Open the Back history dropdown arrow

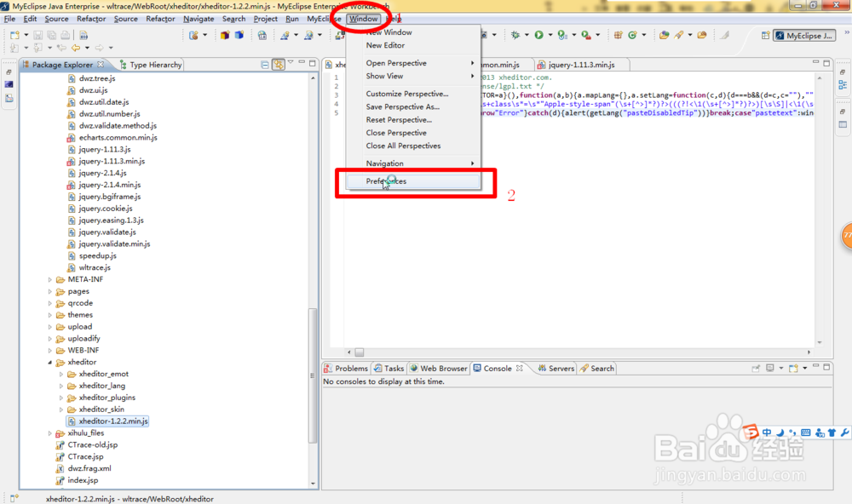coord(87,48)
